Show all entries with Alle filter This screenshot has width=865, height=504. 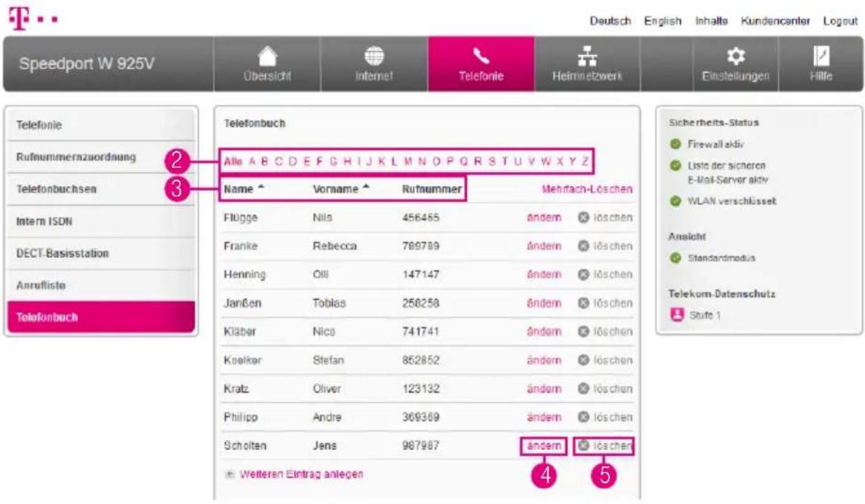pyautogui.click(x=233, y=162)
